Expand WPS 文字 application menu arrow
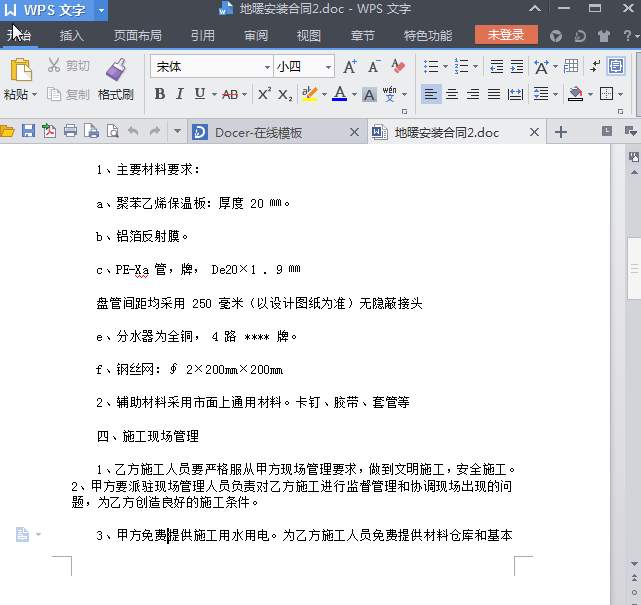Image resolution: width=641 pixels, height=605 pixels. point(101,10)
